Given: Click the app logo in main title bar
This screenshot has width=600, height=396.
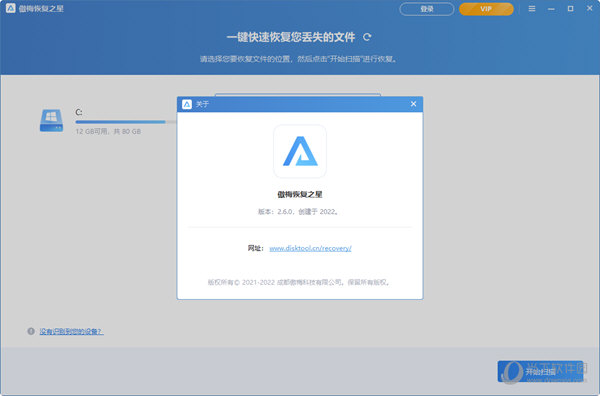Looking at the screenshot, I should 11,8.
